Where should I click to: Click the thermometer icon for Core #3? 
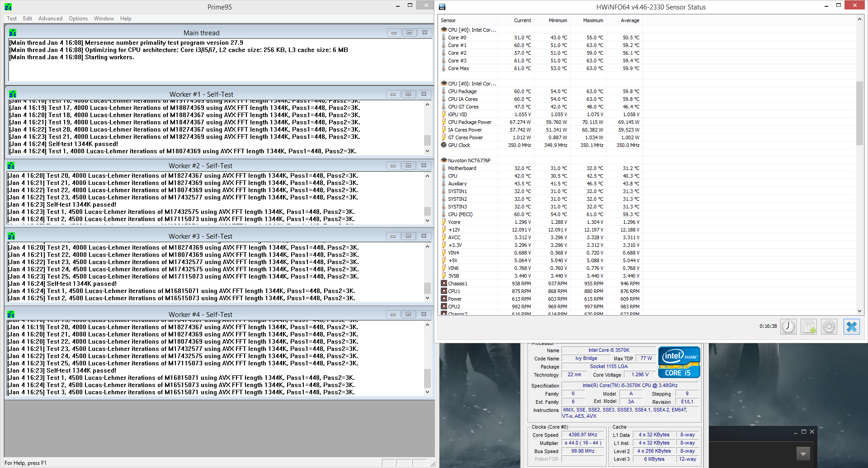click(444, 61)
